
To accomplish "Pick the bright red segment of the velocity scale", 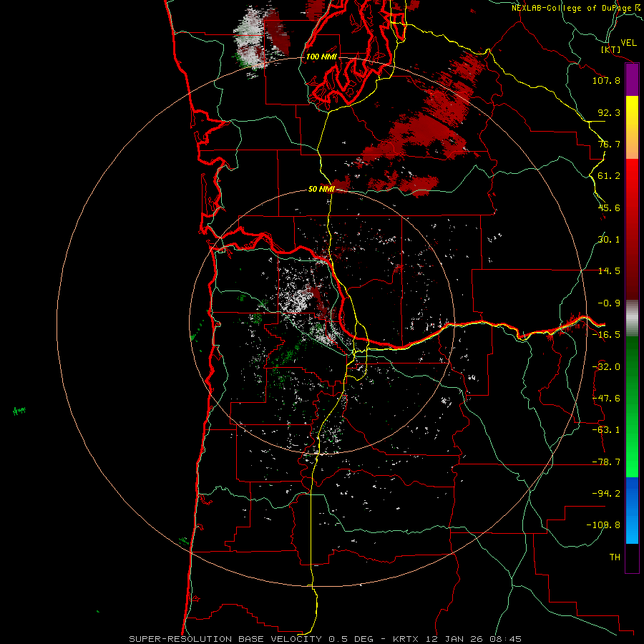I will click(632, 181).
